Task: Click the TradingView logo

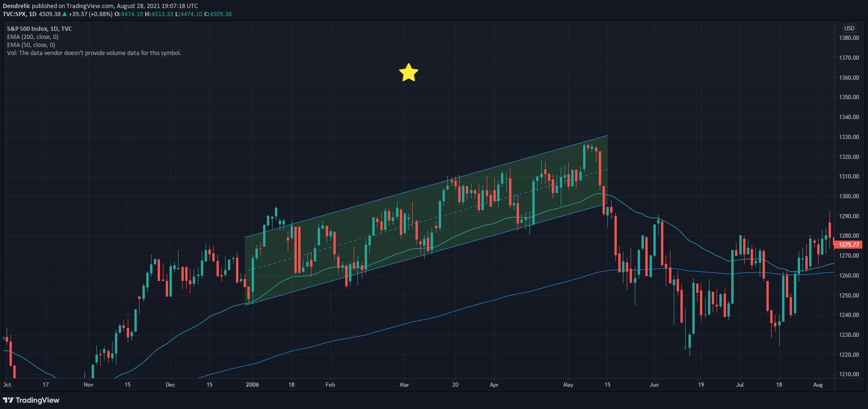Action: click(x=31, y=400)
